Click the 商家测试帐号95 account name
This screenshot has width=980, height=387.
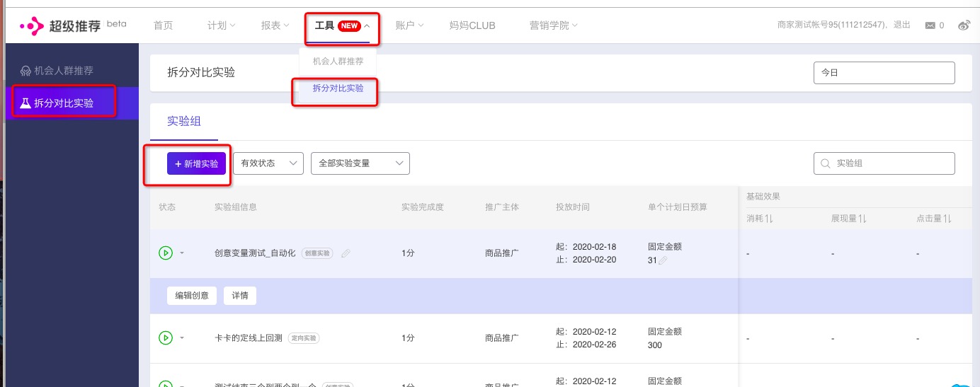click(x=832, y=25)
